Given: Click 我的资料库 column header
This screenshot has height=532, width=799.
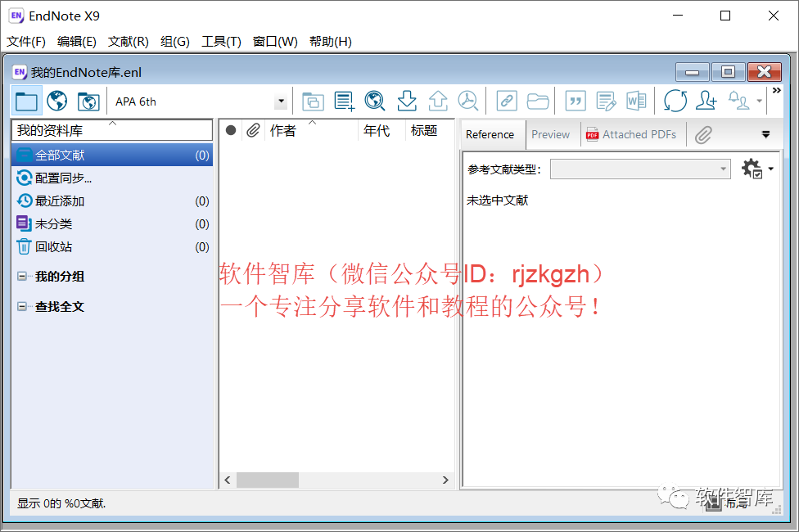Looking at the screenshot, I should (x=111, y=130).
